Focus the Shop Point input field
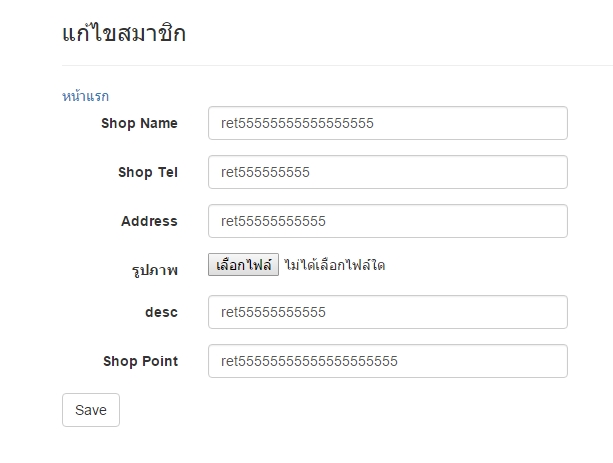The image size is (613, 463). tap(387, 361)
